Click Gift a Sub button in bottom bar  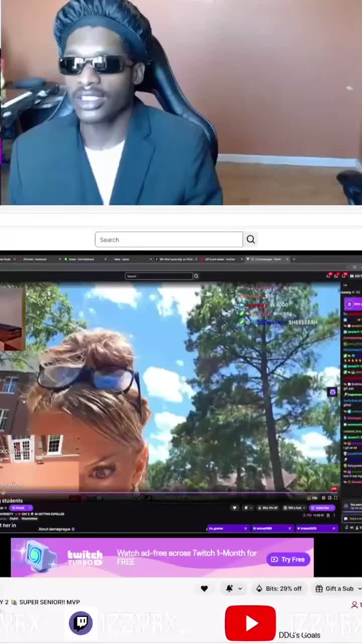[x=338, y=589]
